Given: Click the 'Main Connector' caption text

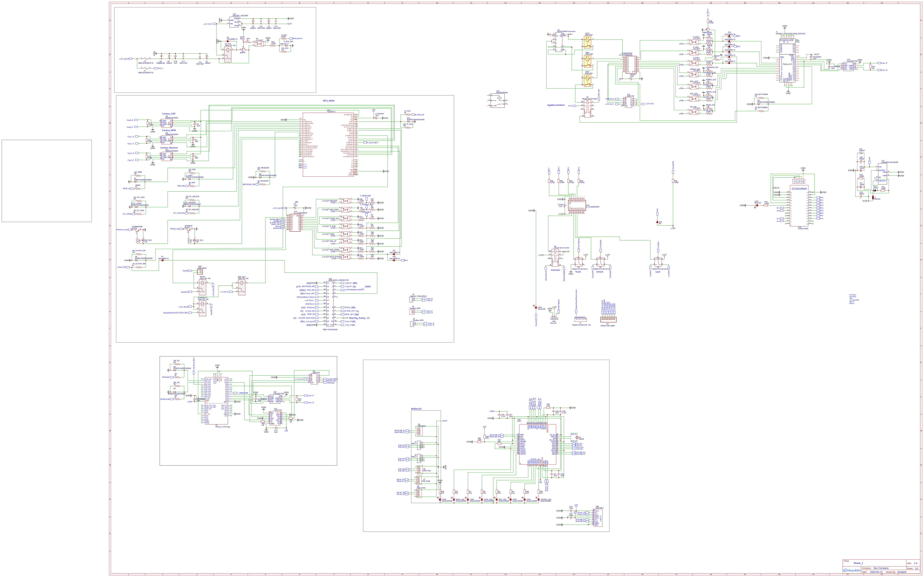Looking at the screenshot, I should point(330,329).
